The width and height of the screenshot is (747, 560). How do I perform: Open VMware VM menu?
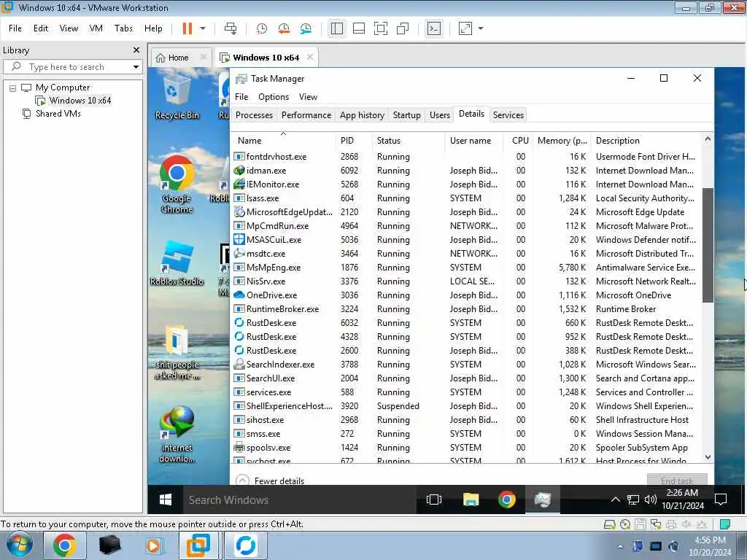pos(96,28)
